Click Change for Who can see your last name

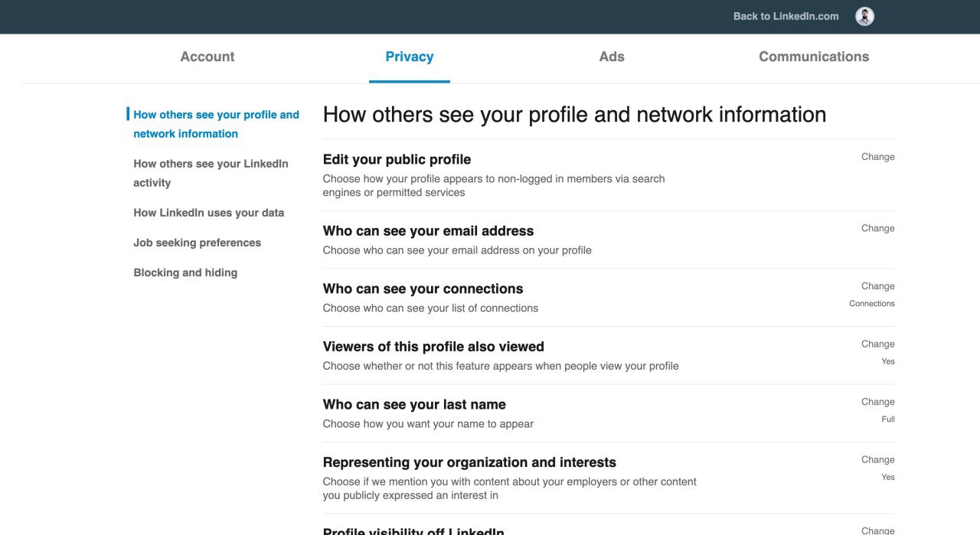pos(877,402)
